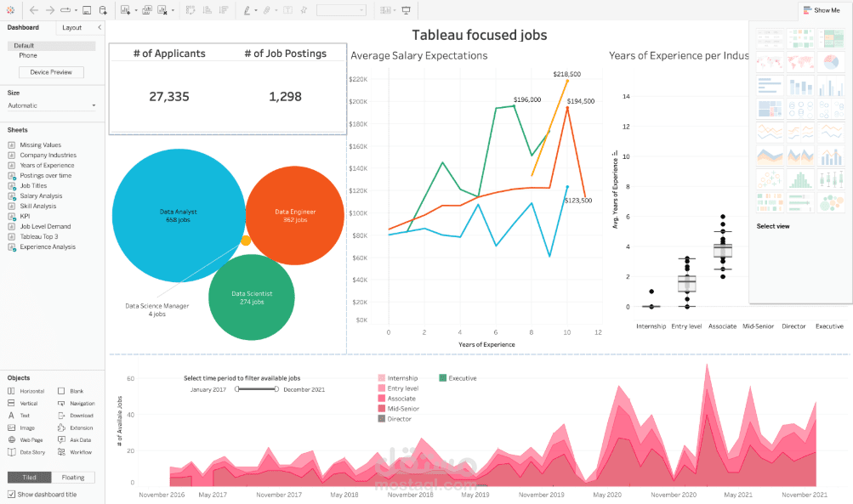Click the Presentation mode icon
This screenshot has height=504, width=853.
pos(406,10)
